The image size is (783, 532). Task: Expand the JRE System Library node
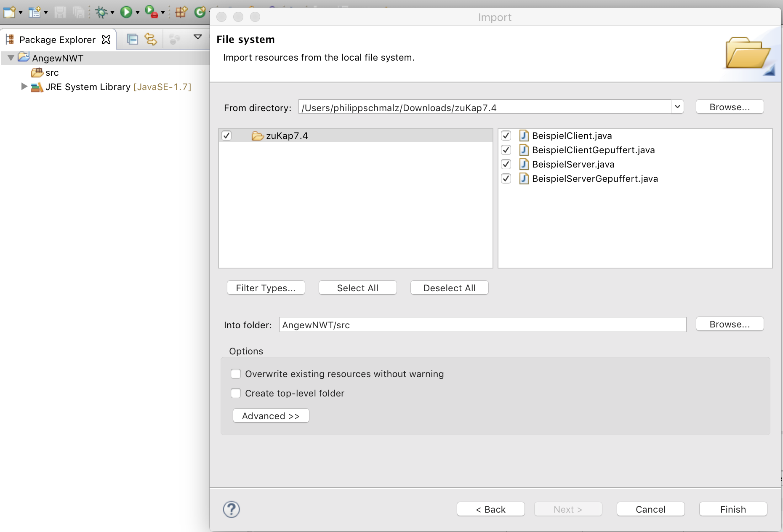pyautogui.click(x=24, y=87)
